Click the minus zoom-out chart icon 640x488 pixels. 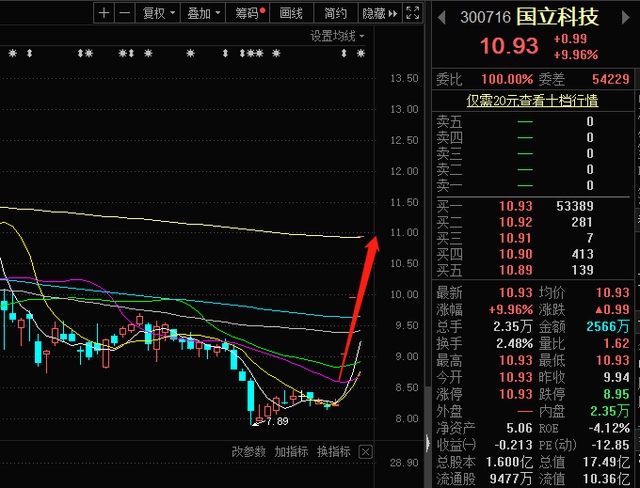123,13
